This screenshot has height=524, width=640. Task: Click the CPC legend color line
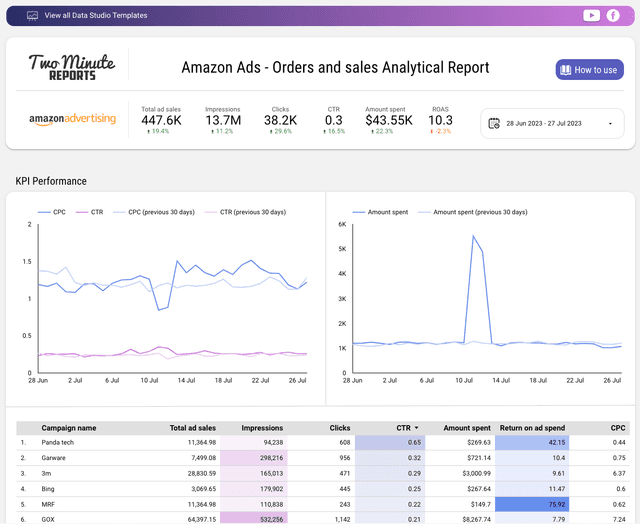pos(44,212)
